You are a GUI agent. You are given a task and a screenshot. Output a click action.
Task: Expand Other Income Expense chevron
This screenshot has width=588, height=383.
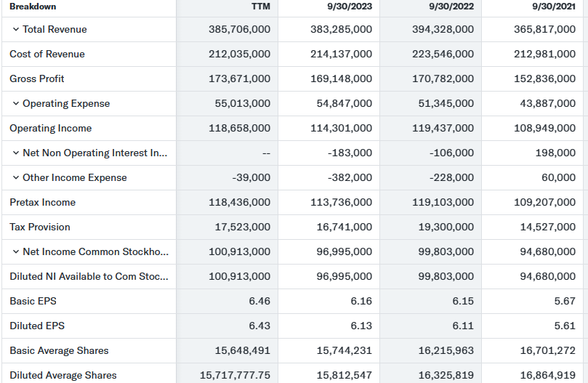[x=16, y=178]
